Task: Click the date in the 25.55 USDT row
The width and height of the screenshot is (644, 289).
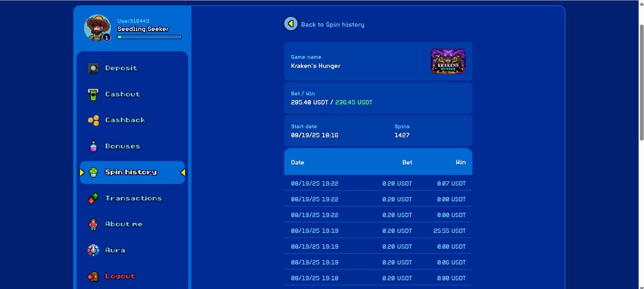Action: (314, 231)
